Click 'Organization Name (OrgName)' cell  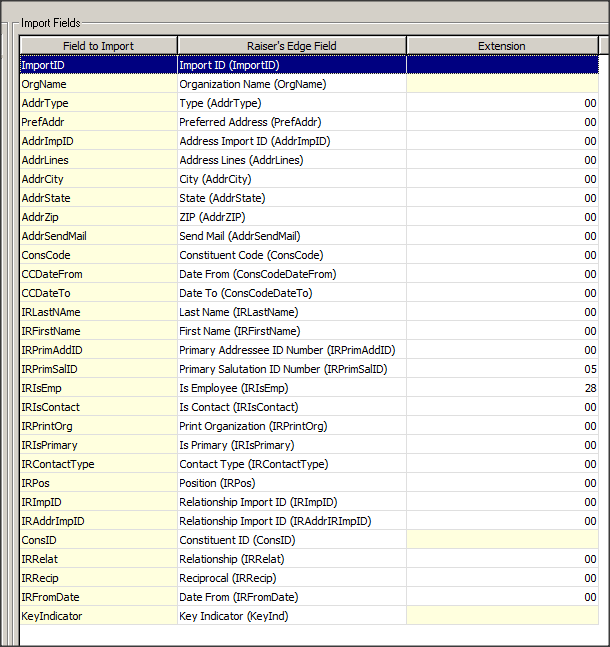click(292, 84)
